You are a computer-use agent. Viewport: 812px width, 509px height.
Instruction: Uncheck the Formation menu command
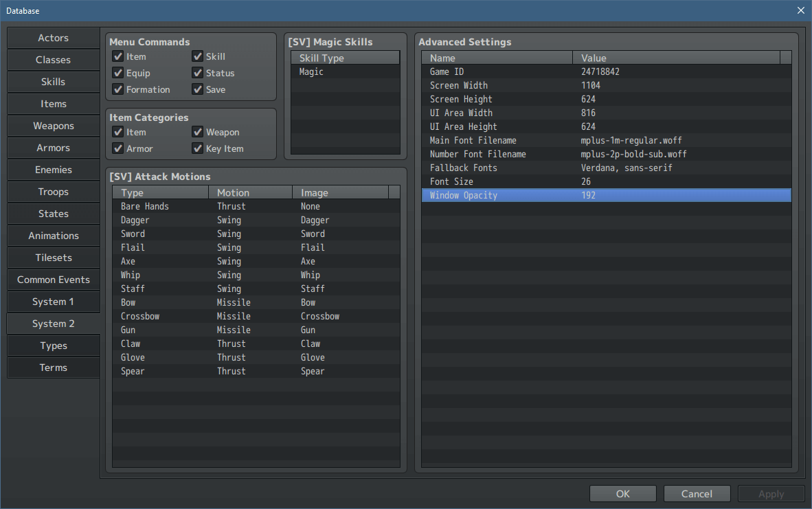(x=118, y=89)
